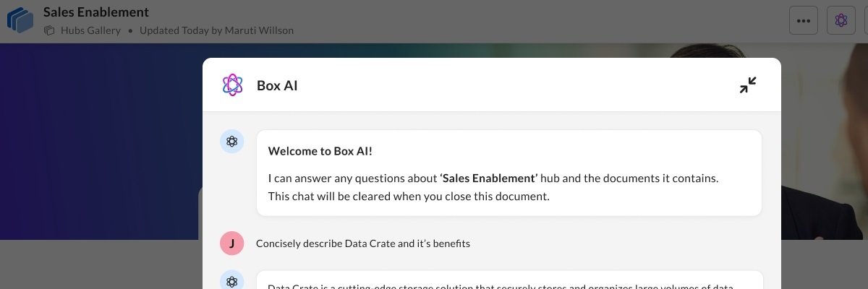Viewport: 868px width, 289px height.
Task: Open the more options ellipsis menu
Action: pos(803,20)
